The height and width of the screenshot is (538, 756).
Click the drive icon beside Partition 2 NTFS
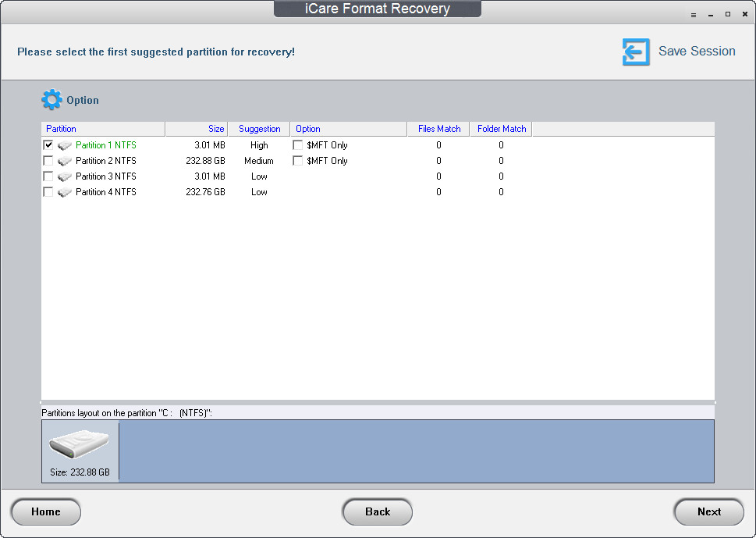point(65,161)
